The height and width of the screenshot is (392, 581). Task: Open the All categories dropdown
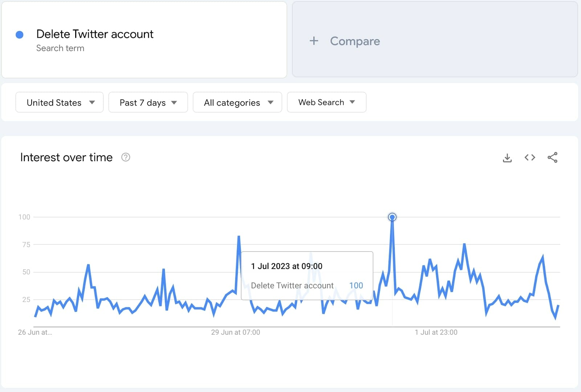click(x=237, y=102)
